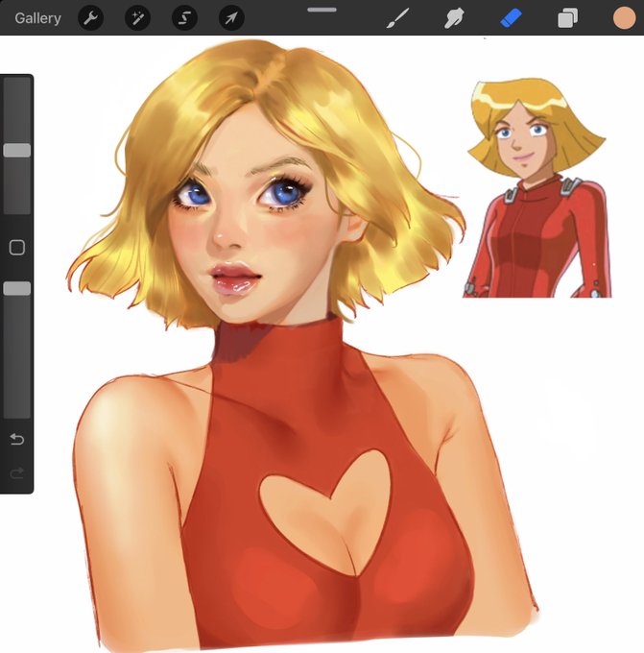Viewport: 644px width, 653px height.
Task: Open the Actions wrench menu
Action: [91, 18]
